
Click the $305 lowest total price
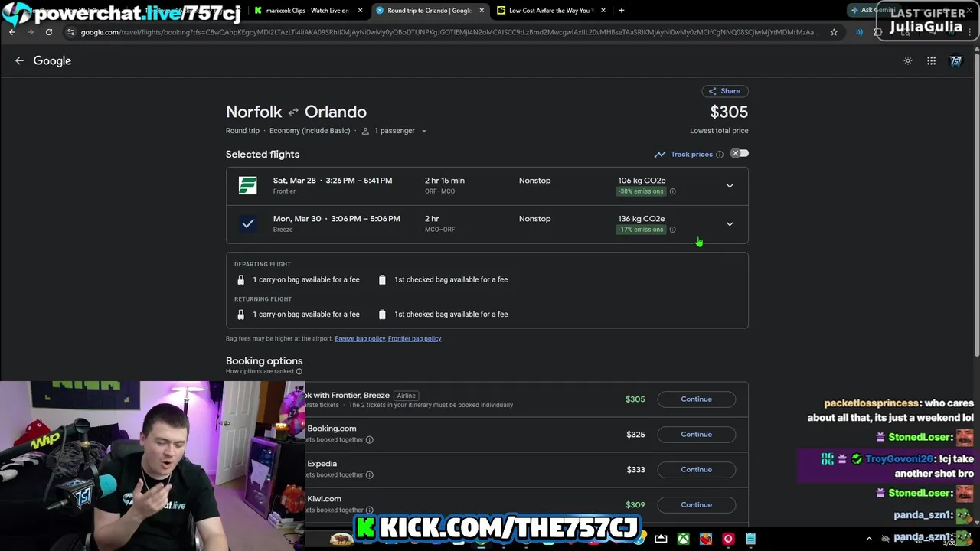(x=729, y=112)
